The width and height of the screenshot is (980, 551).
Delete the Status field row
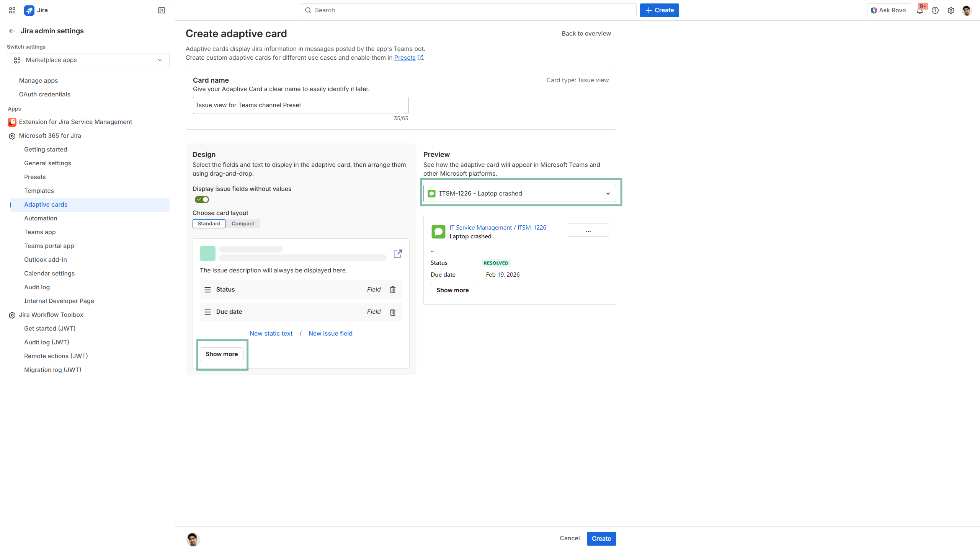[x=392, y=290]
